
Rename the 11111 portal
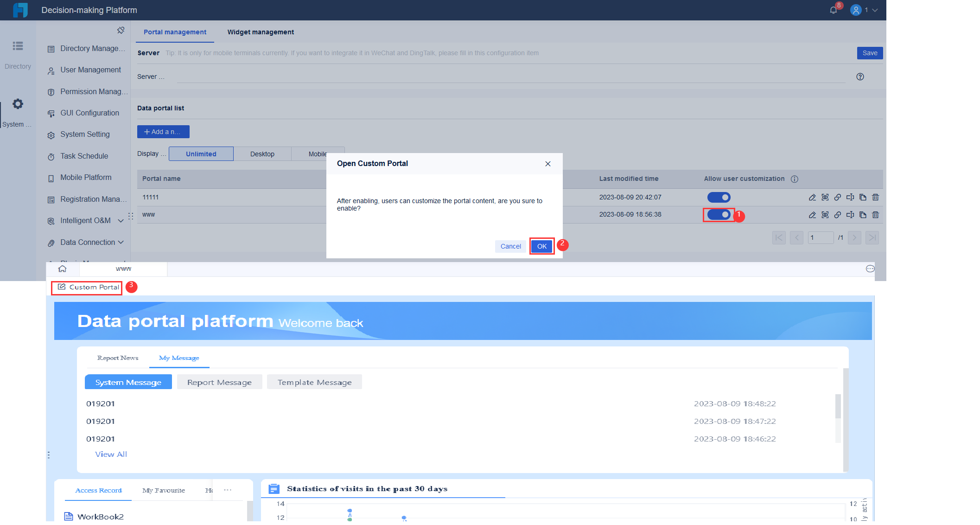pos(851,197)
